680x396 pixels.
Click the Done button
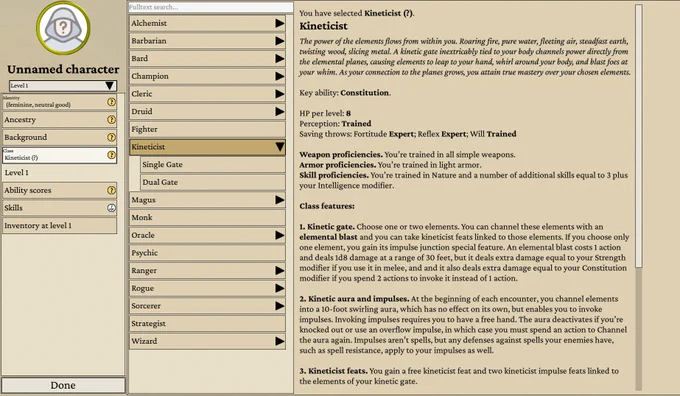pos(63,385)
